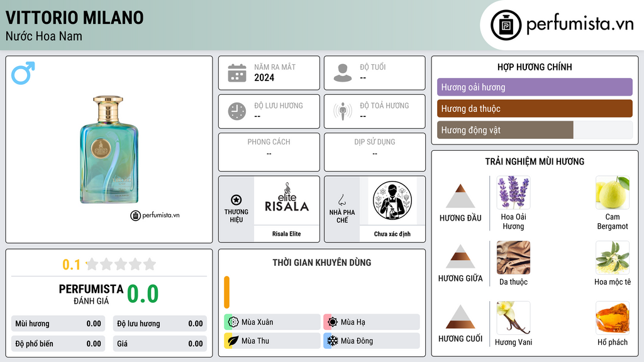Click the sillage icon beside Độ toả hương
This screenshot has height=362, width=644.
pos(343,111)
